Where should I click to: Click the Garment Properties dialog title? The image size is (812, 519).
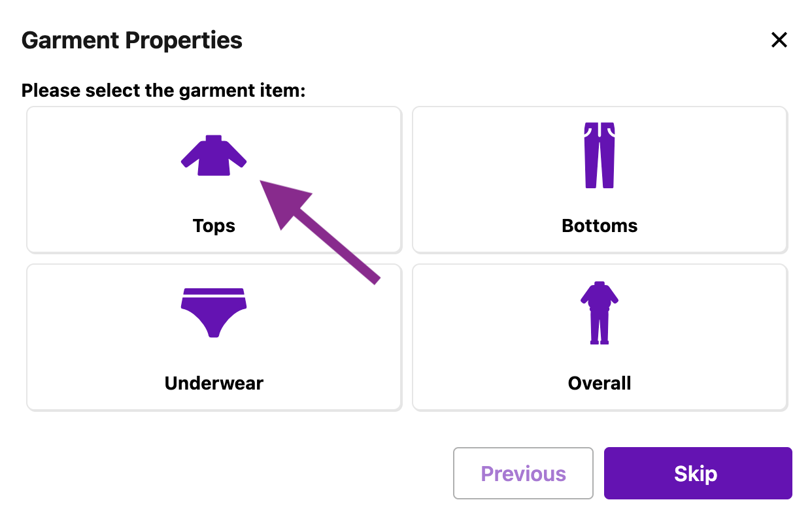pos(132,41)
